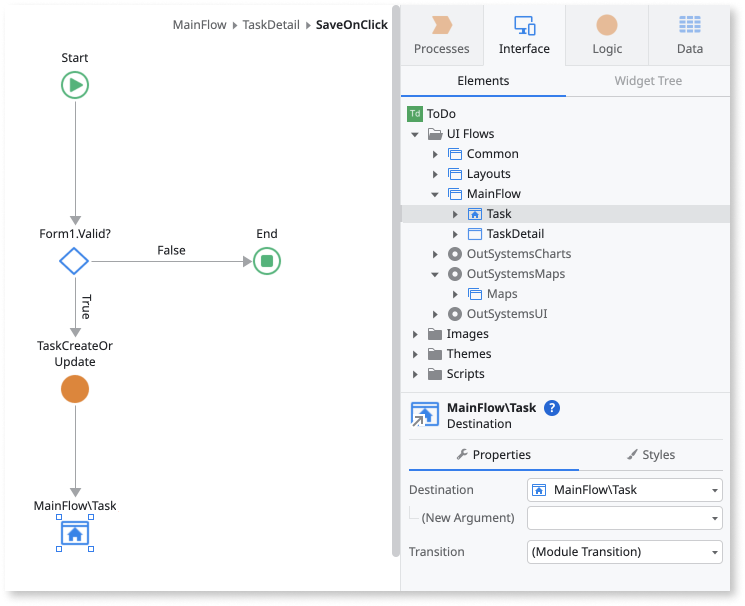Screen dimensions: 745x606
Task: Collapse the UI Flows folder
Action: point(415,135)
